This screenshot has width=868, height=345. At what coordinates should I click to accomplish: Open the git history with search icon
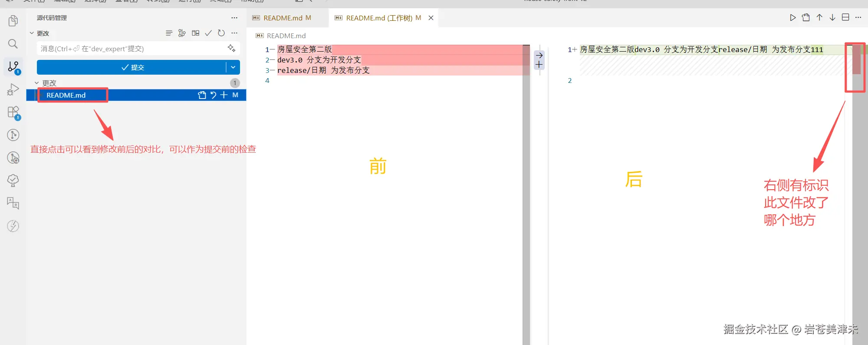(x=13, y=158)
